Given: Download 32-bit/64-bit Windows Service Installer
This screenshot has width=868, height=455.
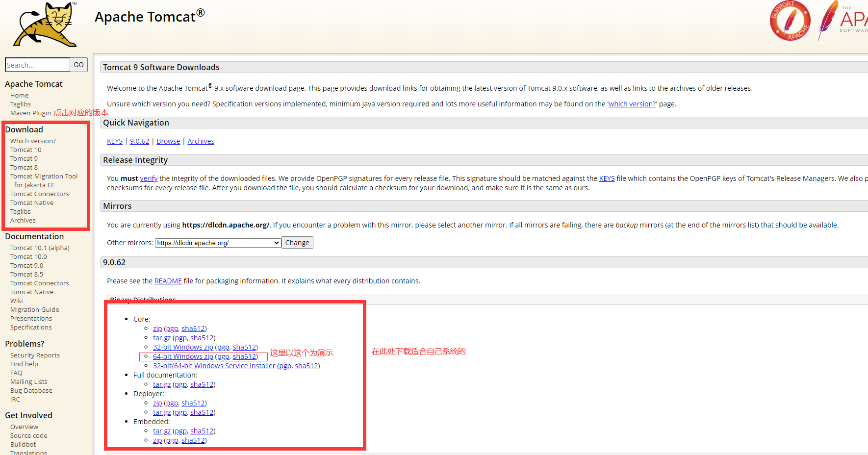Looking at the screenshot, I should 214,366.
